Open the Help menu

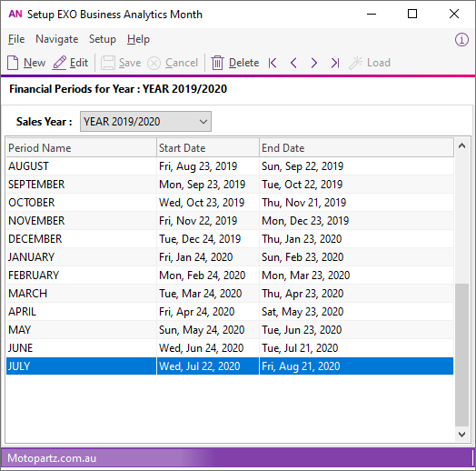point(138,39)
